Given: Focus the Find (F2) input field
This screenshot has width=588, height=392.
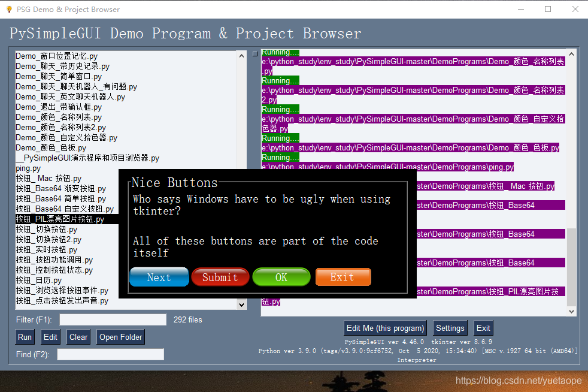Looking at the screenshot, I should (x=110, y=354).
